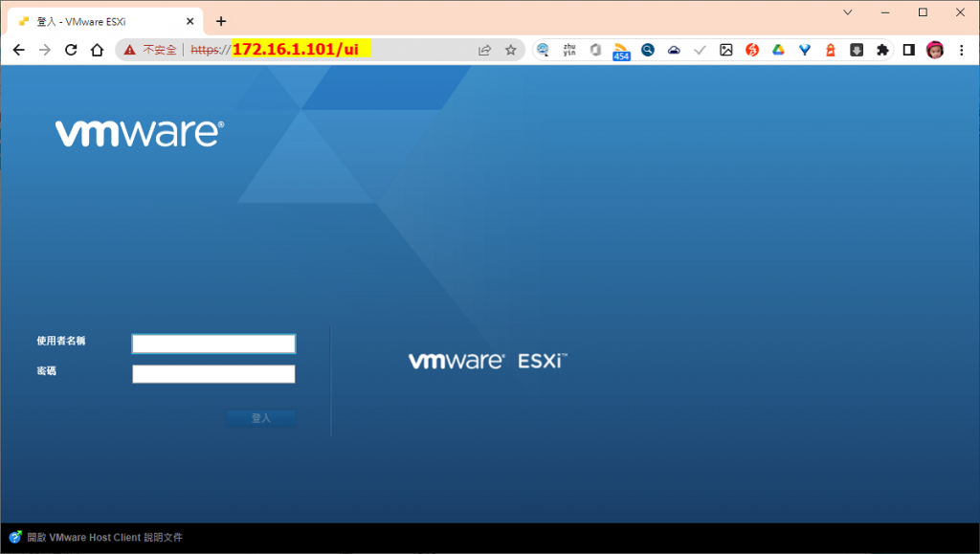Open the zhuyin extension
The image size is (980, 554).
[x=568, y=50]
